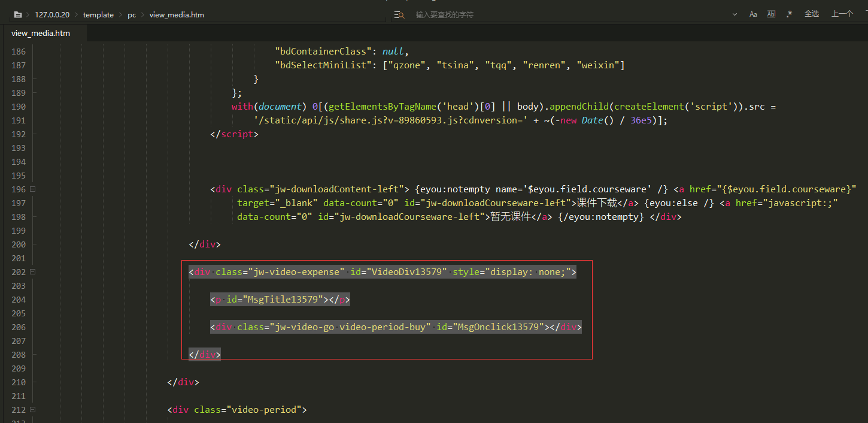
Task: Click the 上一个 (previous) search button
Action: coord(842,14)
